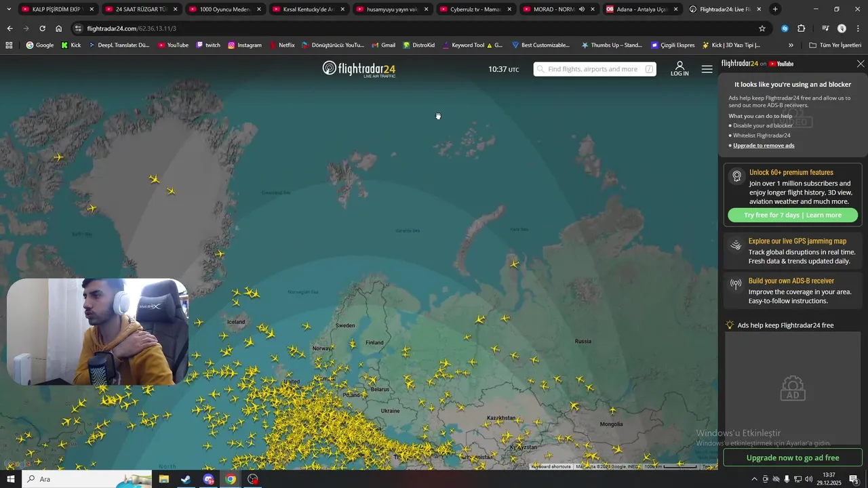
Task: Switch to the Cyberrulz tv tab
Action: click(475, 9)
